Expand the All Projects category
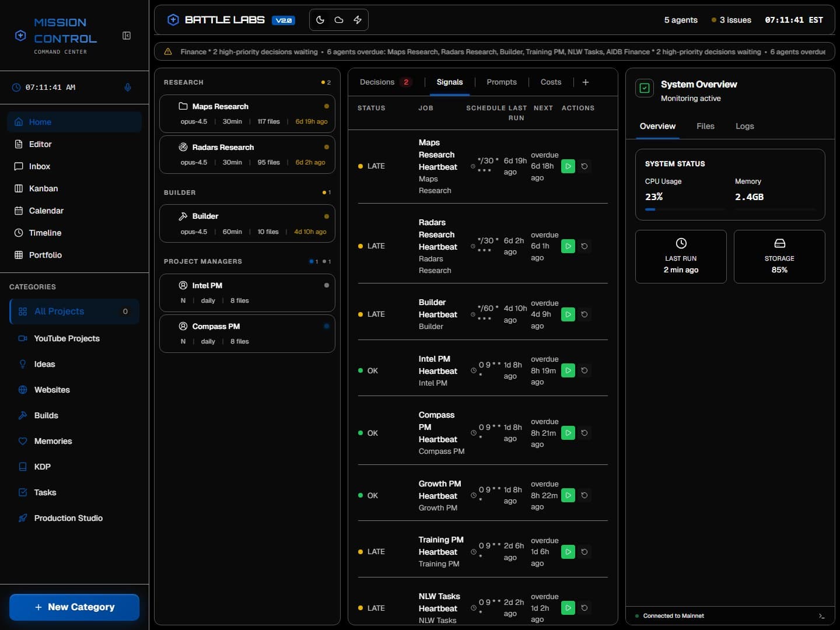The width and height of the screenshot is (840, 630). click(x=75, y=311)
